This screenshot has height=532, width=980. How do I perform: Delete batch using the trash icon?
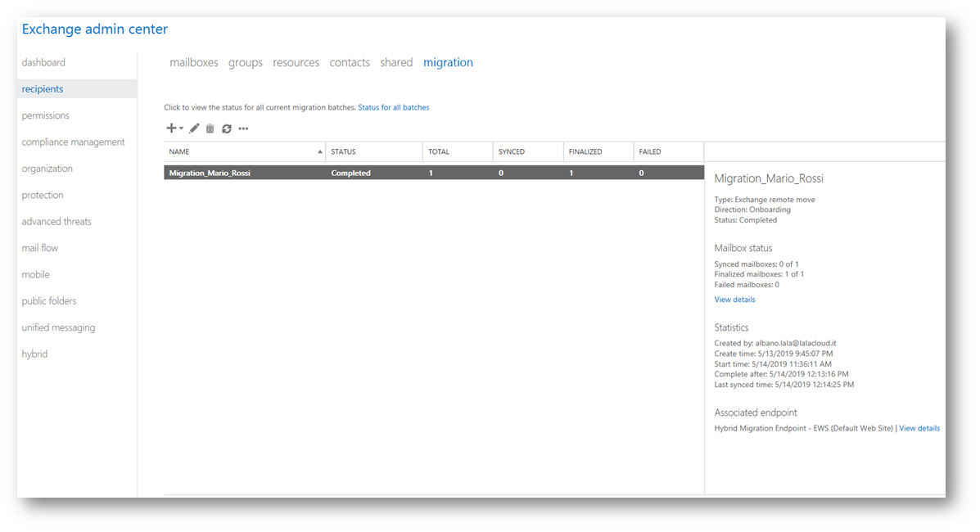[x=210, y=128]
